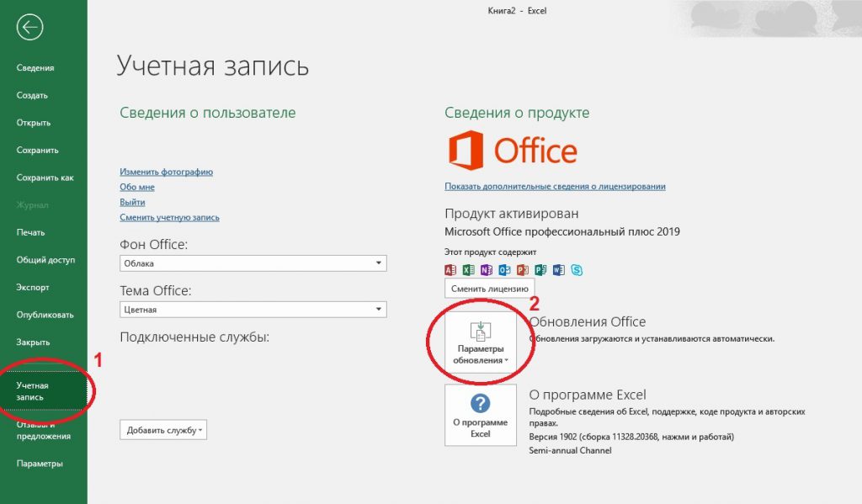Click Microsoft Office профессиональный плюс 2019 text
This screenshot has width=862, height=504.
point(561,231)
